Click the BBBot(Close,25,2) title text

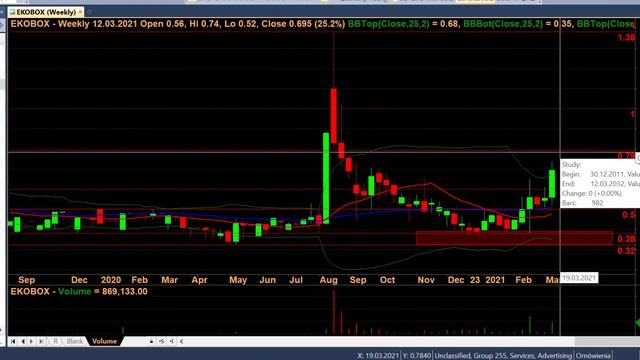[x=503, y=24]
